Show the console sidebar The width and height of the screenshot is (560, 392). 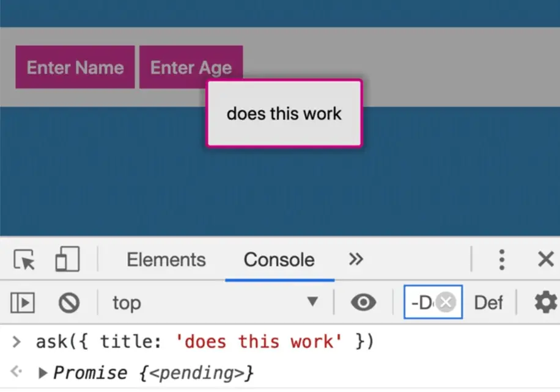tap(23, 302)
